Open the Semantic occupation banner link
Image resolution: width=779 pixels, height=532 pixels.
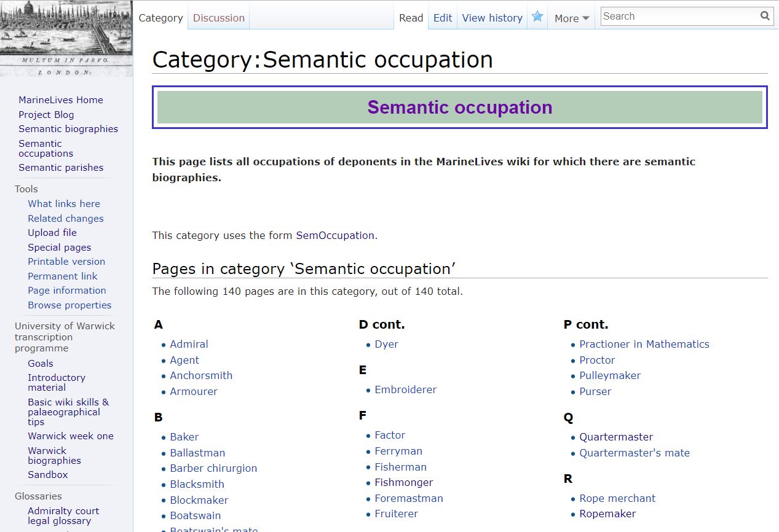click(459, 108)
